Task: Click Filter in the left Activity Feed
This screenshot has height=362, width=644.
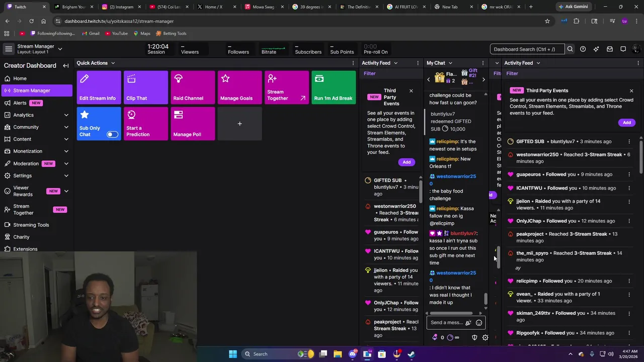Action: [x=370, y=73]
